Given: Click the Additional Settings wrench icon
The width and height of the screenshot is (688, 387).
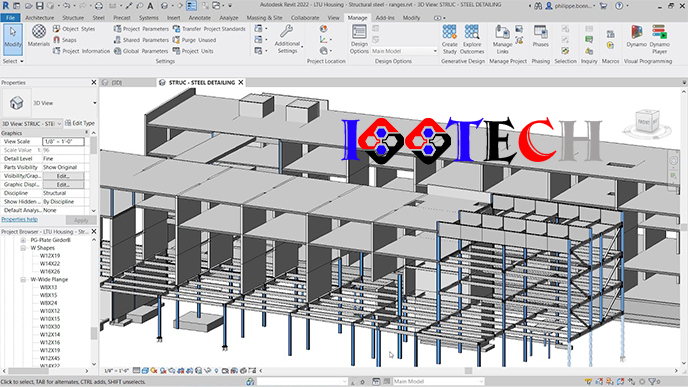Looking at the screenshot, I should click(287, 32).
